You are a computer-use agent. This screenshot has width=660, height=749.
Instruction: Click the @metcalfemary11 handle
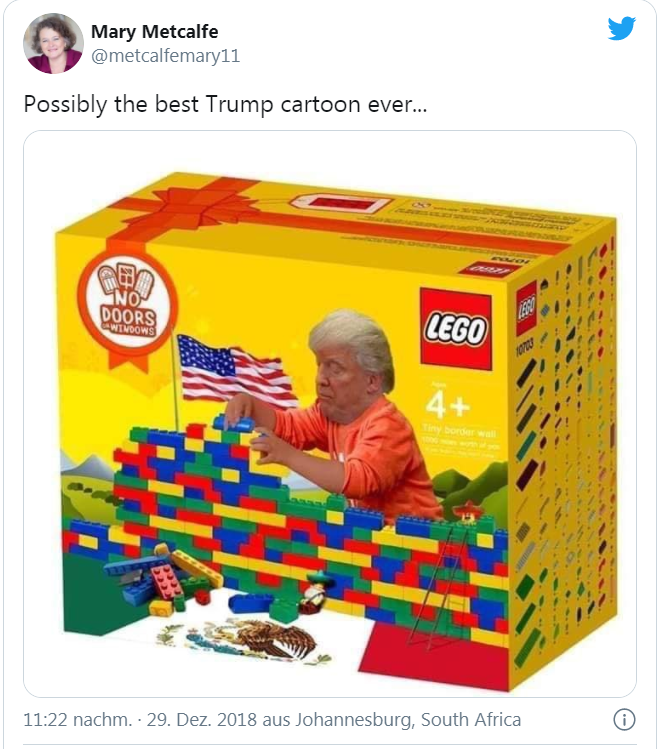[x=165, y=56]
